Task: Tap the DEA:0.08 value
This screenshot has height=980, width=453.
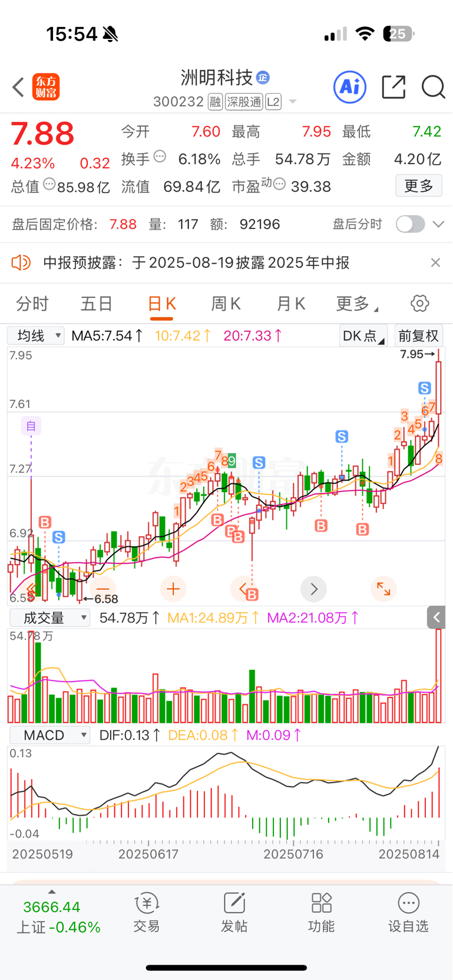Action: tap(203, 735)
